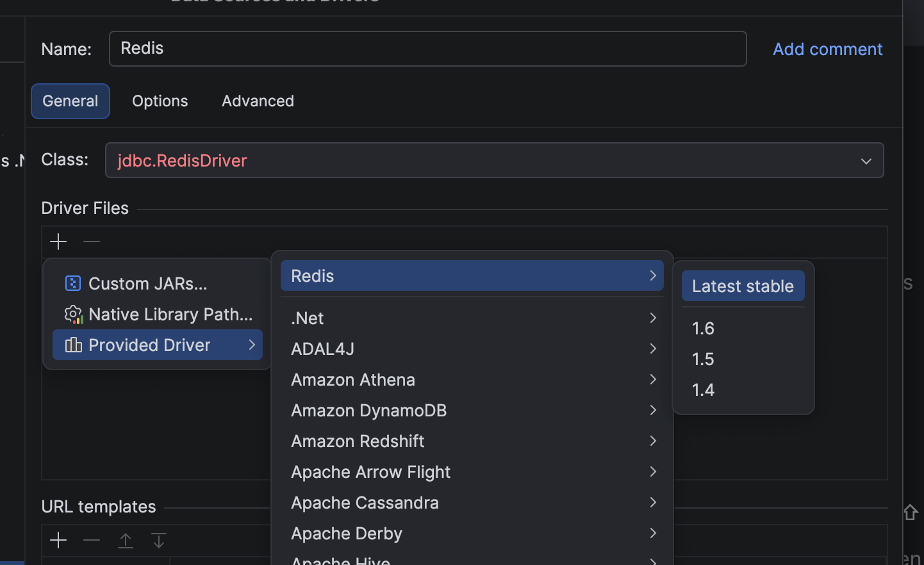Expand the Amazon DynamoDB submenu arrow
This screenshot has height=565, width=924.
tap(653, 410)
